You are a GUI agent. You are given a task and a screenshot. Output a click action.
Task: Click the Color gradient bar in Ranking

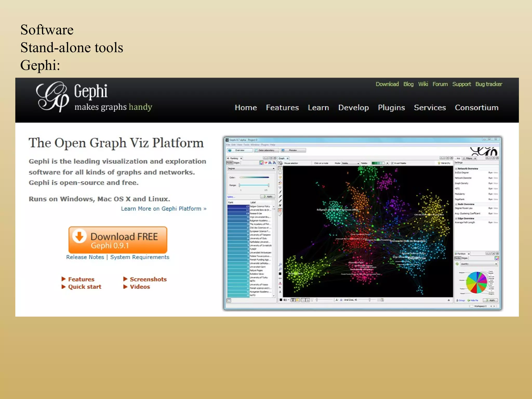click(254, 177)
